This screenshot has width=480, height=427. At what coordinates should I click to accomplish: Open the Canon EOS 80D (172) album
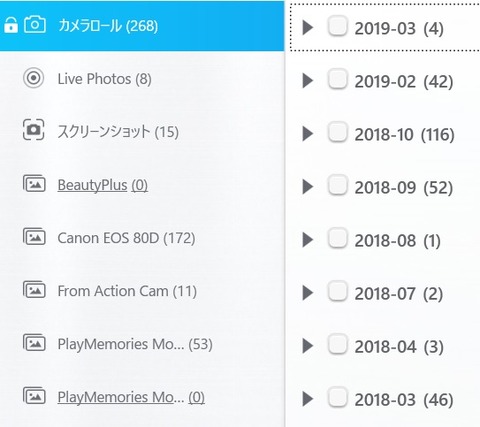[126, 238]
